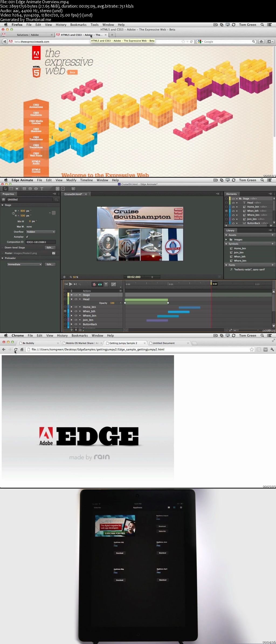Toggle the timeline Pin icon
Viewport: 276px width, 644px height.
point(106,284)
